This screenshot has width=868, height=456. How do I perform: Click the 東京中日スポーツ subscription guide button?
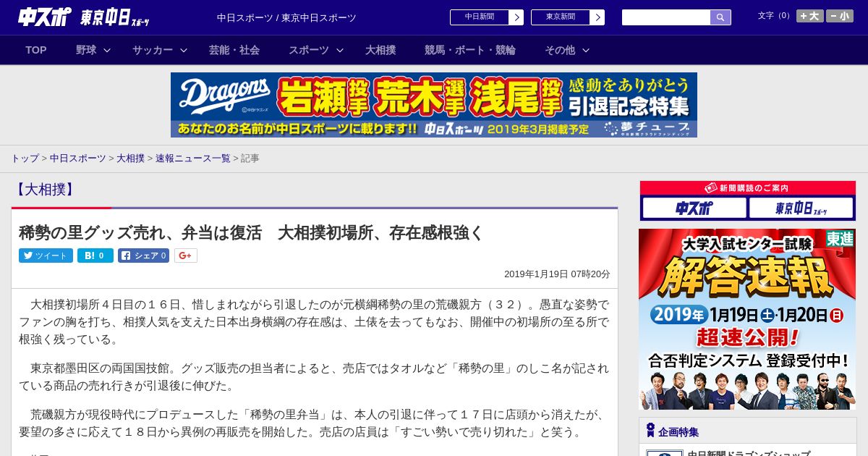(801, 208)
